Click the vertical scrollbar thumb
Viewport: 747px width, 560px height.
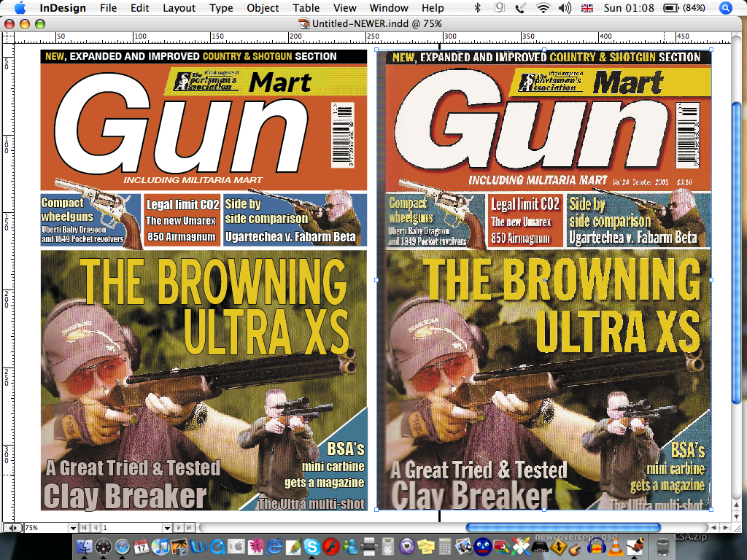pos(737,252)
